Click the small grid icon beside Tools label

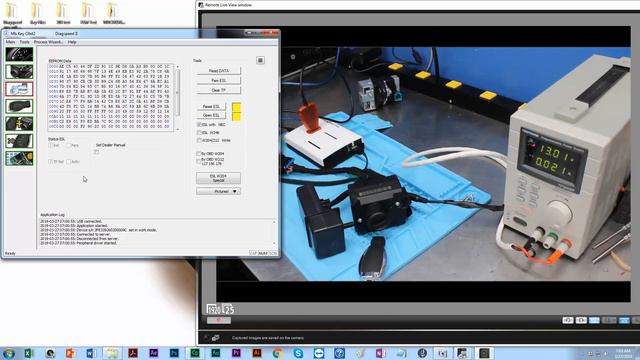[x=260, y=60]
